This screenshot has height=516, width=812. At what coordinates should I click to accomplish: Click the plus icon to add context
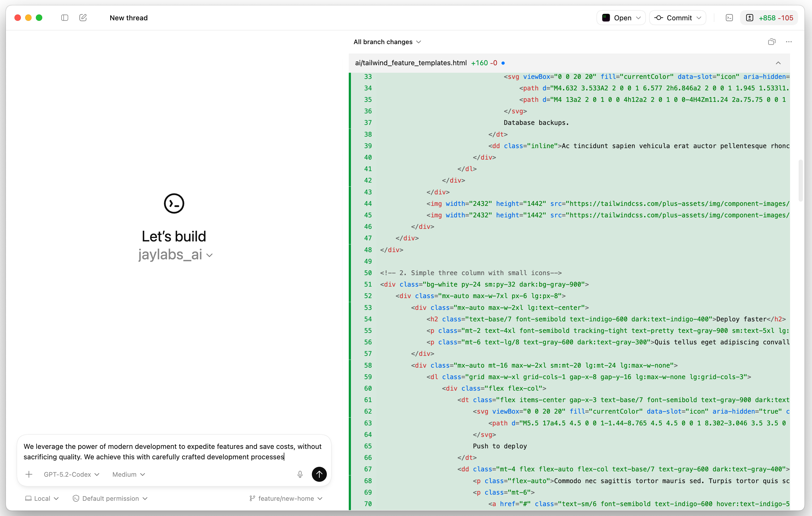(x=29, y=474)
